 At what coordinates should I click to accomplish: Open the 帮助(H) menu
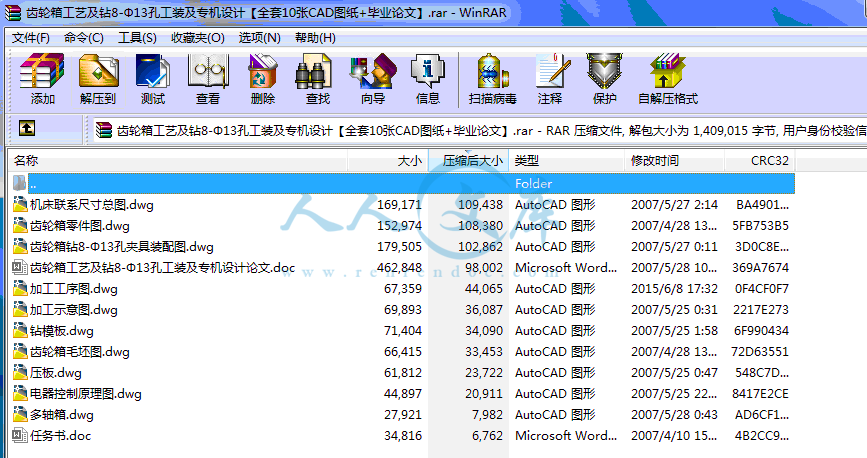tap(315, 38)
